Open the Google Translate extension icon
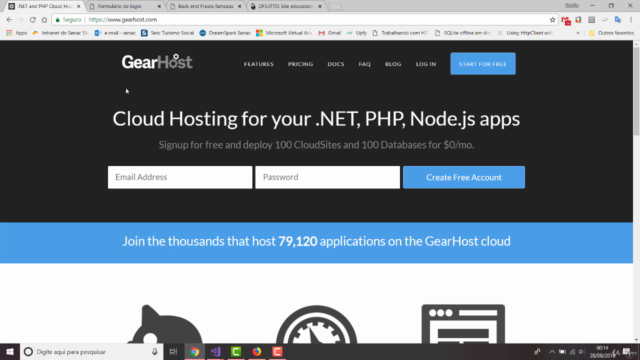640x360 pixels. [618, 20]
